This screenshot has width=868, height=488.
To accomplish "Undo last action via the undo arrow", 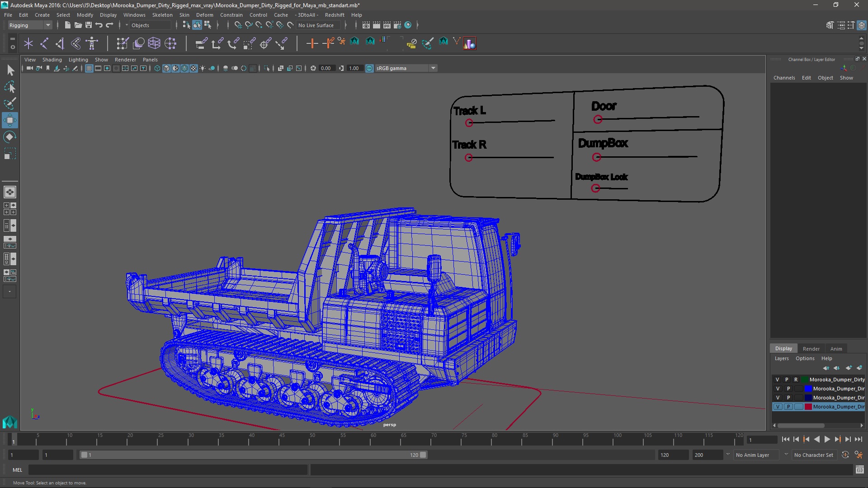I will [x=99, y=25].
